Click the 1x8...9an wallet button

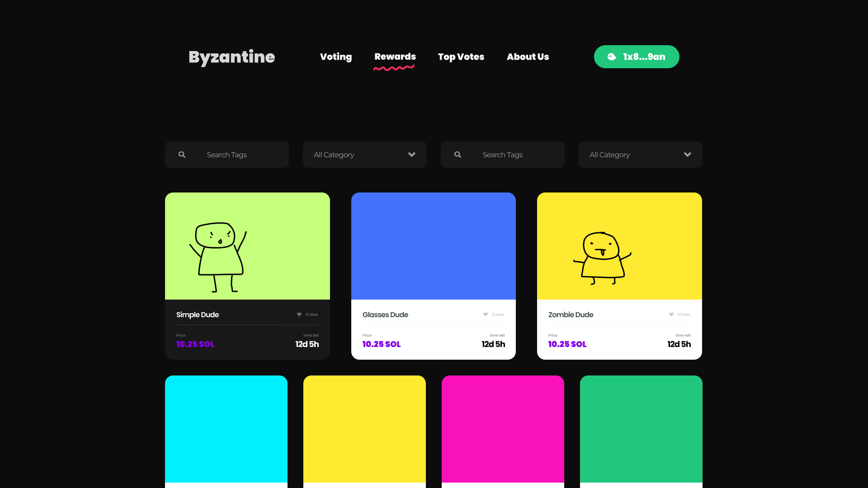coord(644,57)
